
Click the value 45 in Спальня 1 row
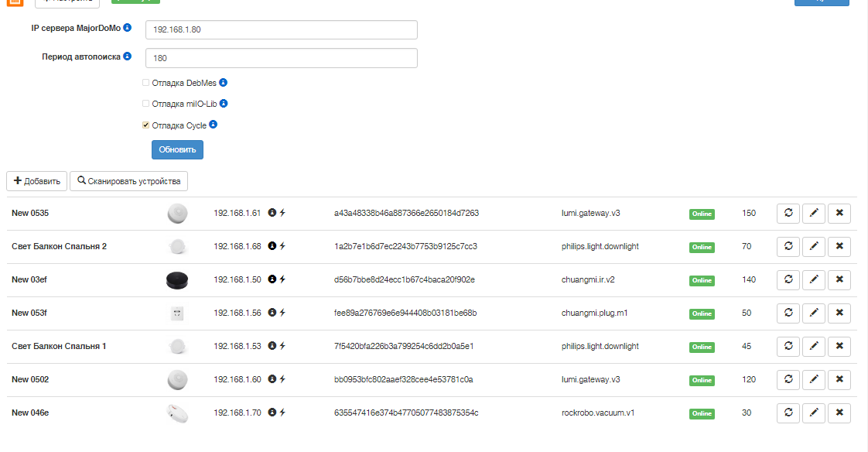(x=747, y=346)
